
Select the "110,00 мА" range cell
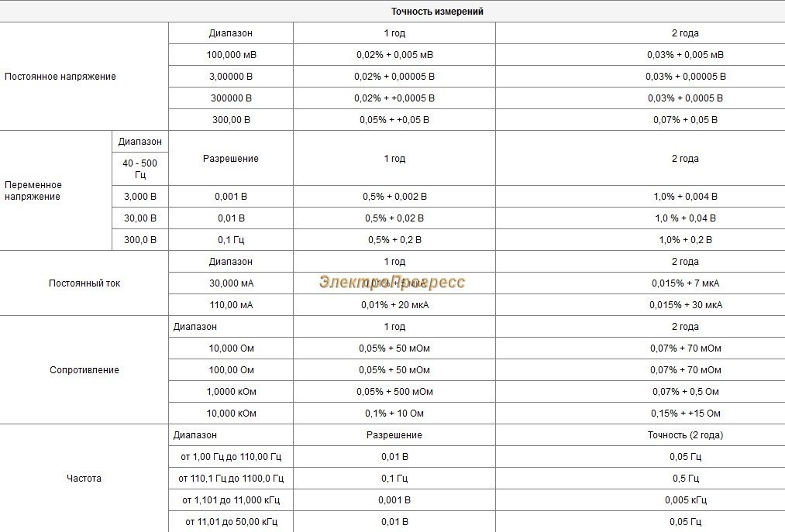coord(231,305)
